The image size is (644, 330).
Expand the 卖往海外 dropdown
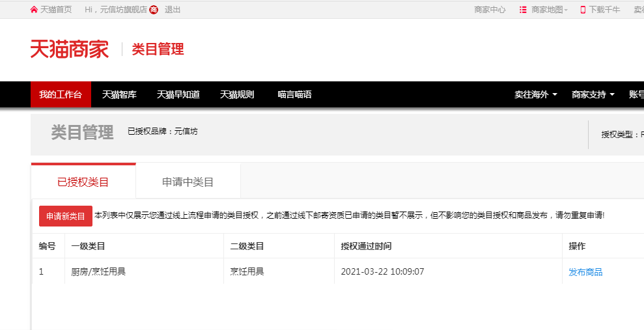pos(535,94)
